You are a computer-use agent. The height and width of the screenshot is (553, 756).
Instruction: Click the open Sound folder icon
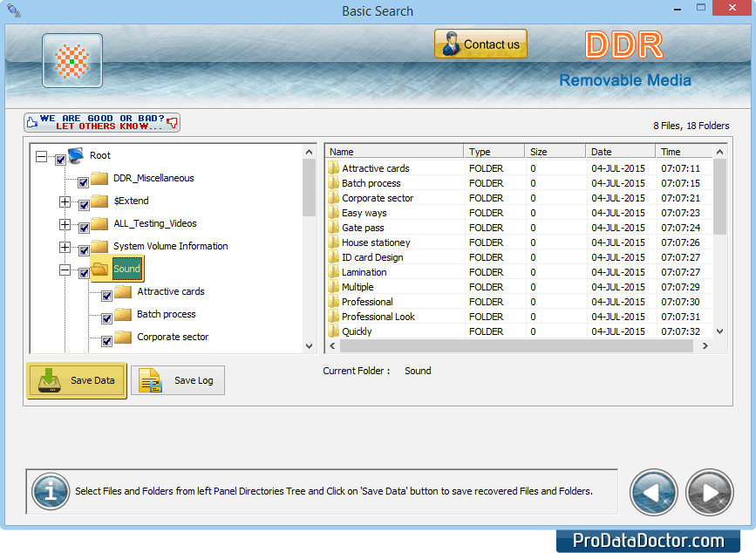click(100, 269)
